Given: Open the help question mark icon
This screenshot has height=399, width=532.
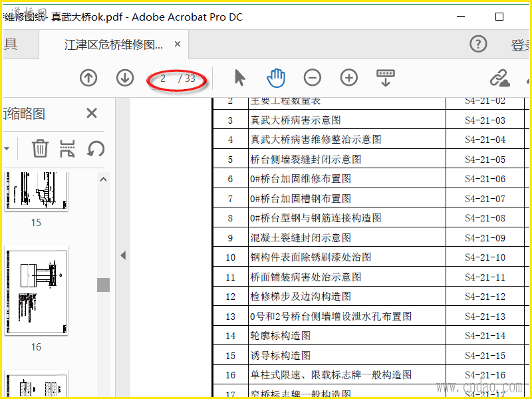Looking at the screenshot, I should 478,44.
